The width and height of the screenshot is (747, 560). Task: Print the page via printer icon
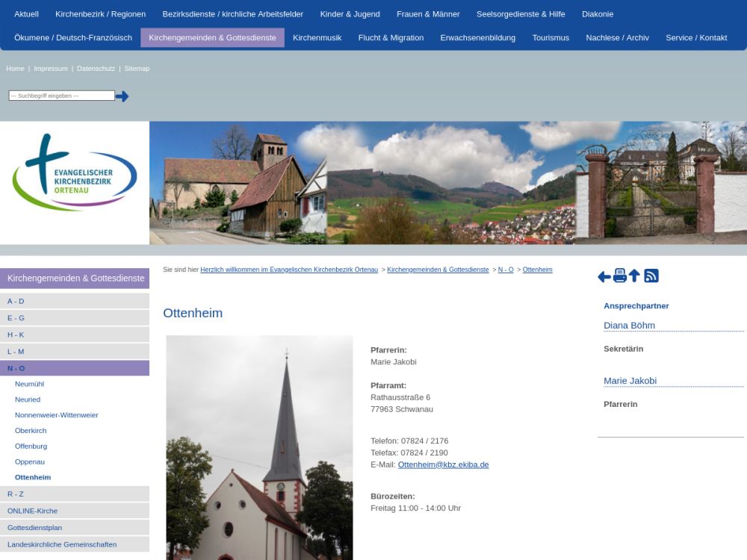[619, 276]
